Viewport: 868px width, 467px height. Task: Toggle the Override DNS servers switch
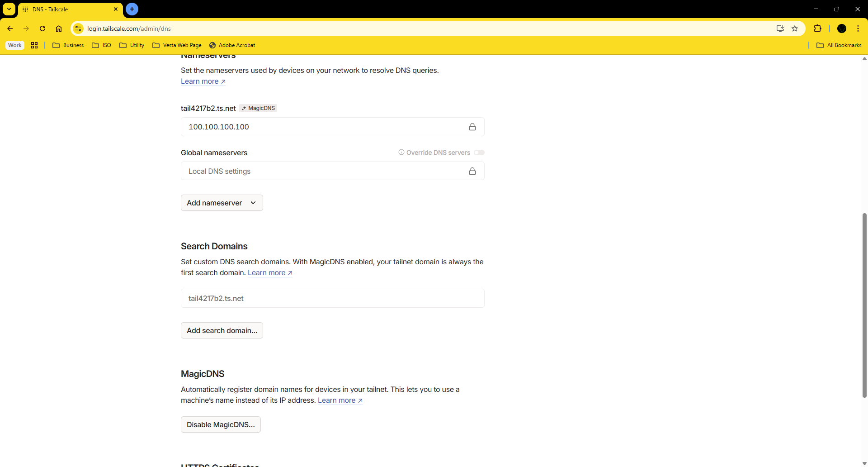point(479,152)
